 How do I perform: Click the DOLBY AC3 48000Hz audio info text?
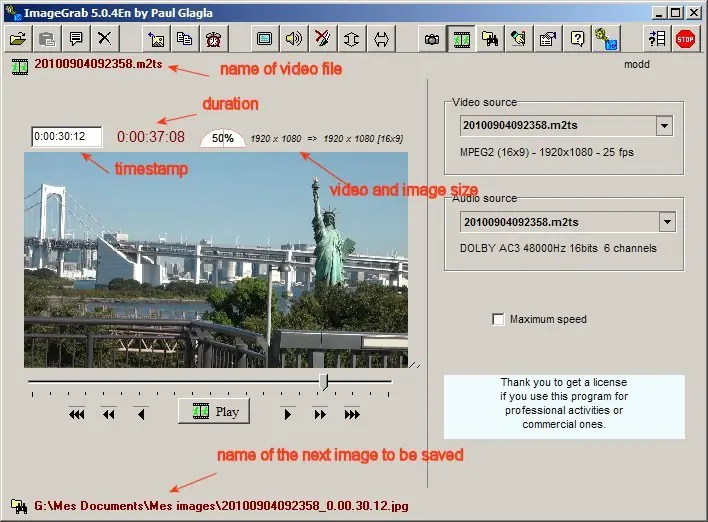point(558,248)
